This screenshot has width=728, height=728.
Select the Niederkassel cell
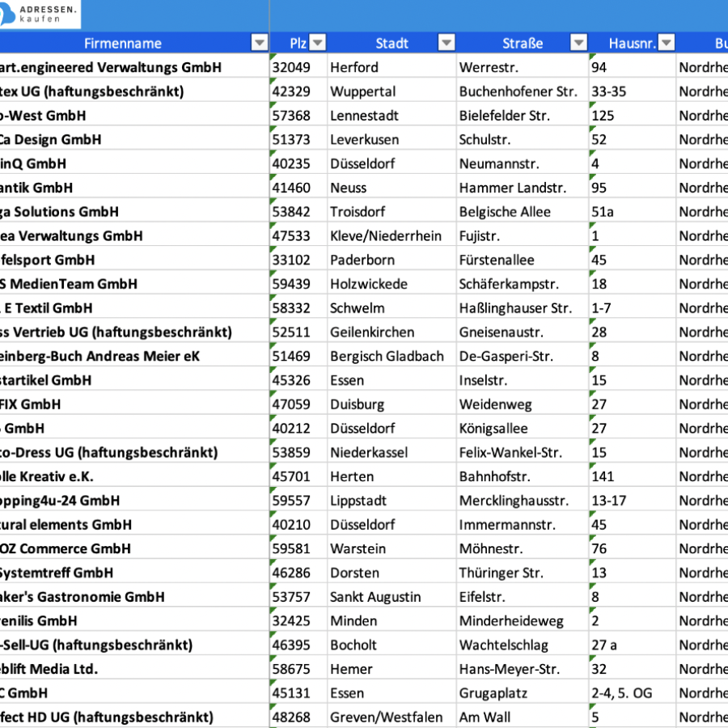pos(392,454)
